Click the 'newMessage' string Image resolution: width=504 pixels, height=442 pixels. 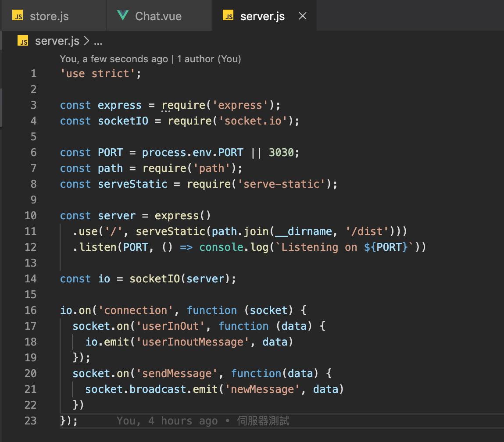pyautogui.click(x=262, y=389)
